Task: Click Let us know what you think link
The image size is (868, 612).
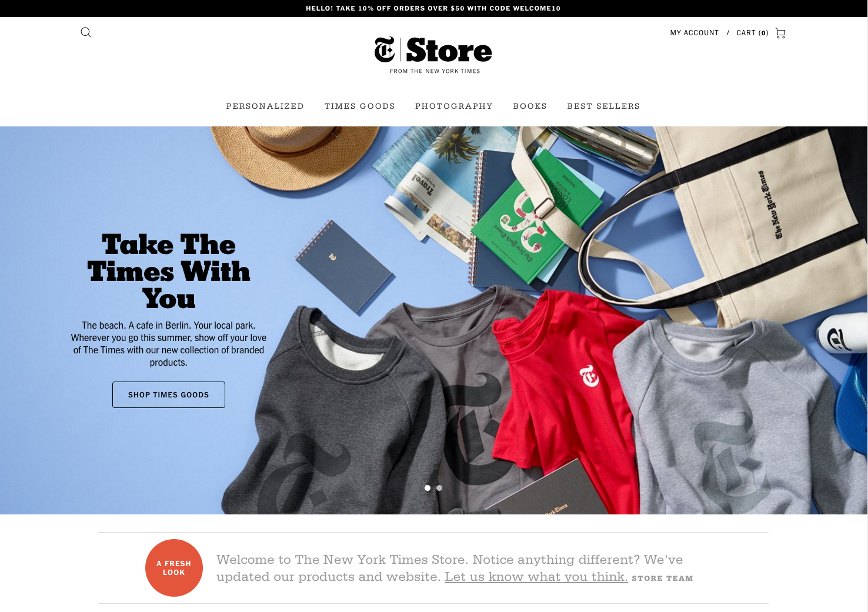Action: [x=536, y=577]
